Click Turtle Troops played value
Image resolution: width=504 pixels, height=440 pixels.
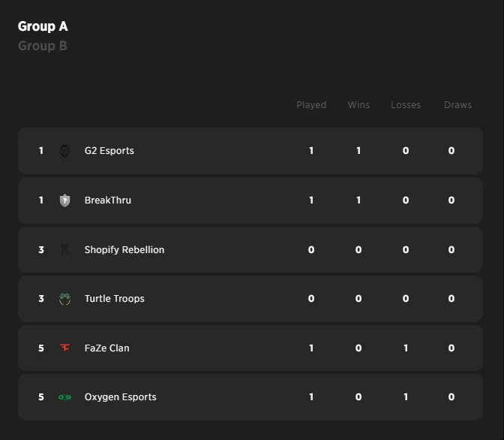311,299
